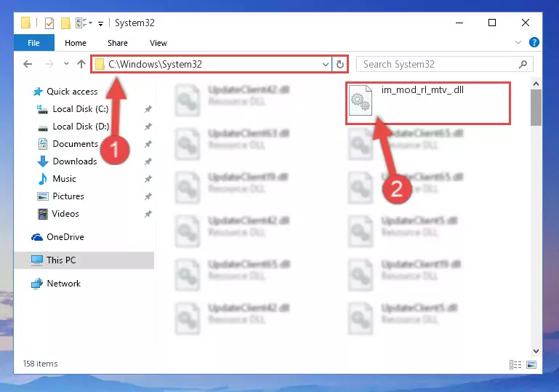559x392 pixels.
Task: Open the recent locations dropdown arrow
Action: 66,64
